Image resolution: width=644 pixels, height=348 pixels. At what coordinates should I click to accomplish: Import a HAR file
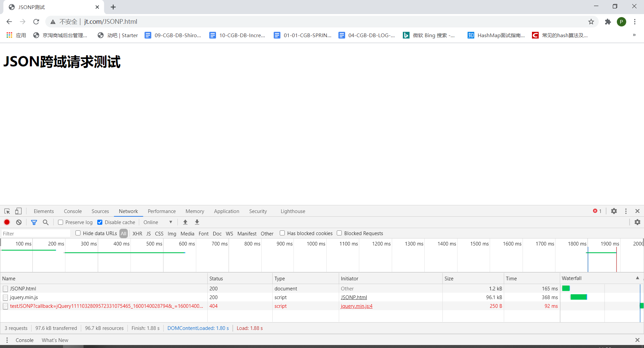pos(185,222)
